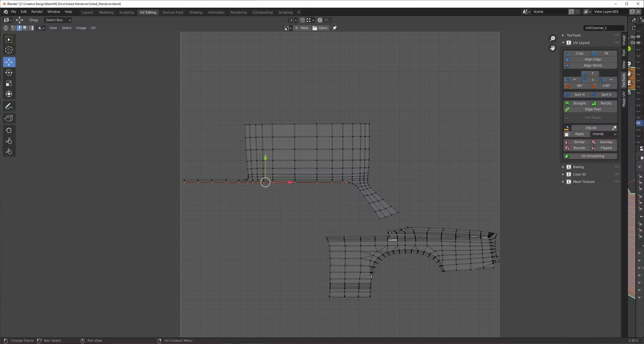Click the texel density eyedropper icon

[x=614, y=128]
